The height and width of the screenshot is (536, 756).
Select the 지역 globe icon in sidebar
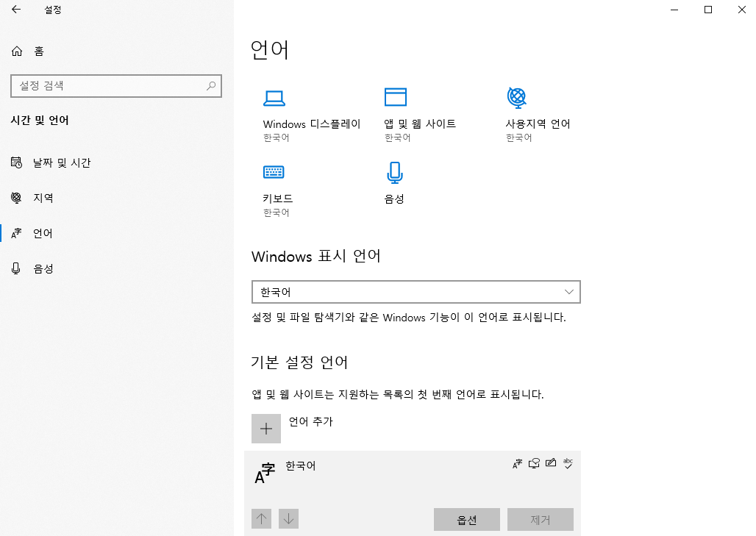tap(16, 198)
